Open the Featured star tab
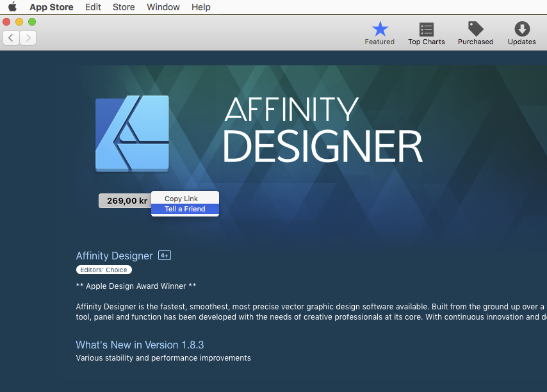The image size is (547, 392). pos(380,33)
